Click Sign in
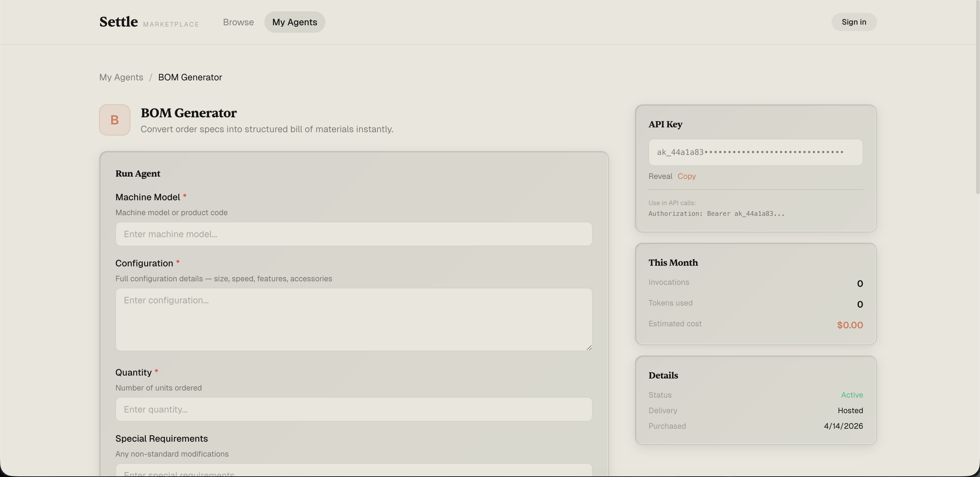 click(x=854, y=22)
